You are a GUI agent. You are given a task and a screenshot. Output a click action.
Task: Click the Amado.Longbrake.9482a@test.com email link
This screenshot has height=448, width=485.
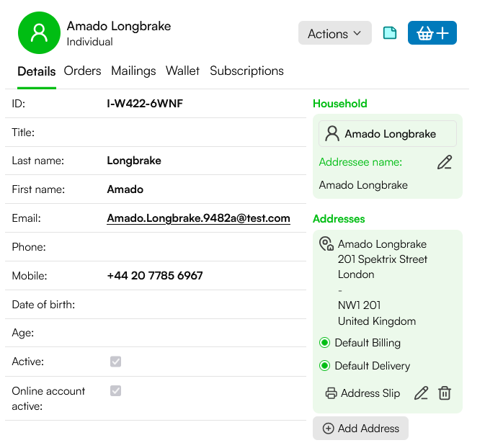[x=198, y=218]
